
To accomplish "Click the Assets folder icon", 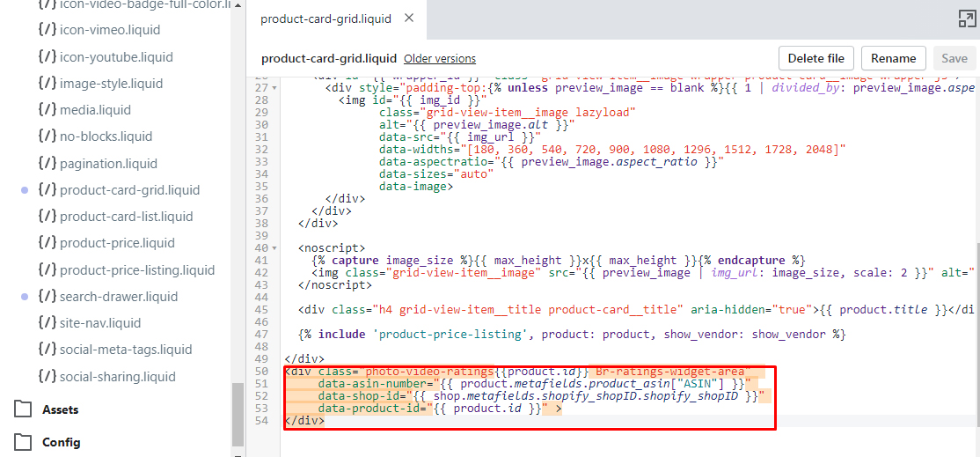I will 22,409.
